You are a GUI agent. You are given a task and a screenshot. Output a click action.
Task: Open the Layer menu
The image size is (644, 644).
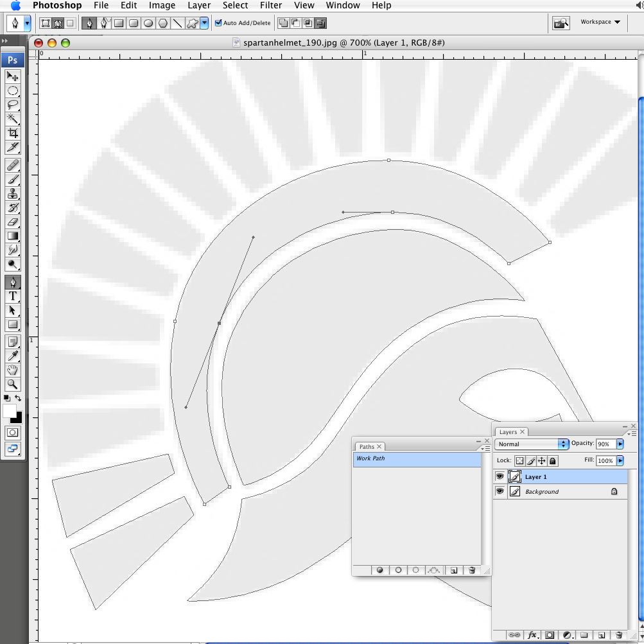(199, 5)
